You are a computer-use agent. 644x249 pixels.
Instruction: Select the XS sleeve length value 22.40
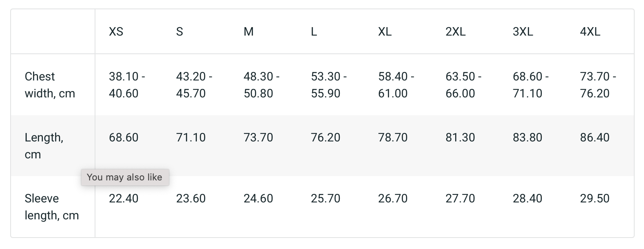click(x=123, y=199)
